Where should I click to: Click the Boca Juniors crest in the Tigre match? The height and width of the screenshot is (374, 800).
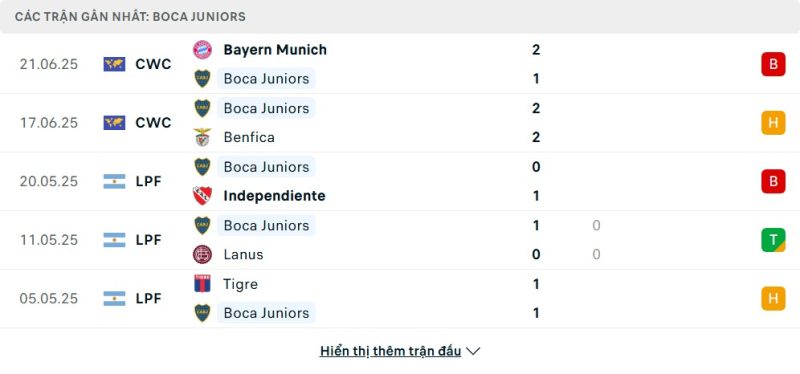202,313
